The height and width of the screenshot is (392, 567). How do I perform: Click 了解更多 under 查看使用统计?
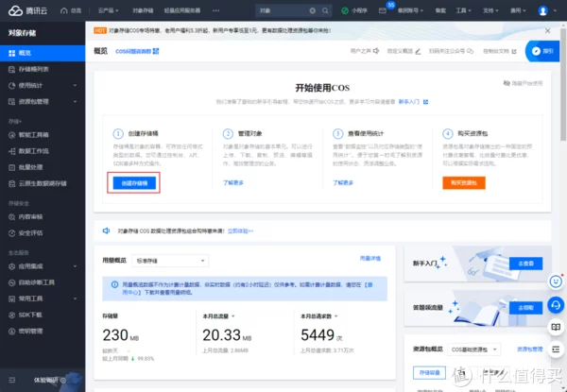pos(343,183)
